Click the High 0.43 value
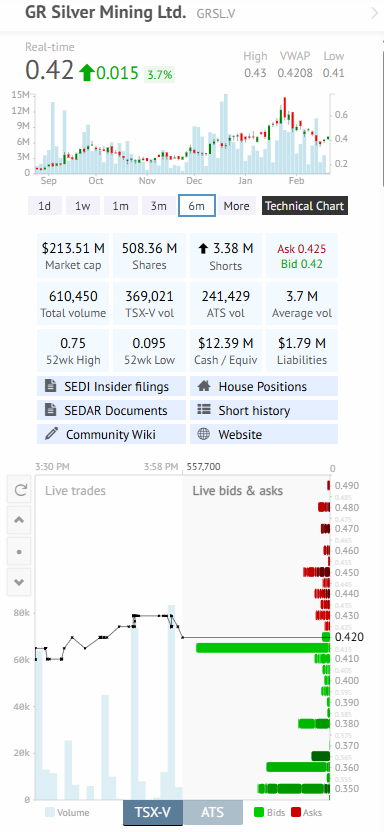This screenshot has height=832, width=384. click(255, 73)
